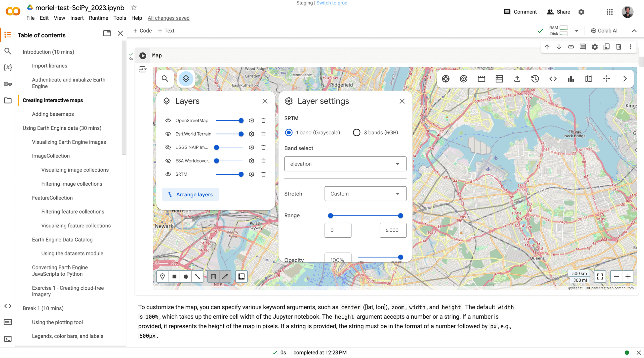Follow the Switch to prod link
The height and width of the screenshot is (358, 644).
[332, 3]
